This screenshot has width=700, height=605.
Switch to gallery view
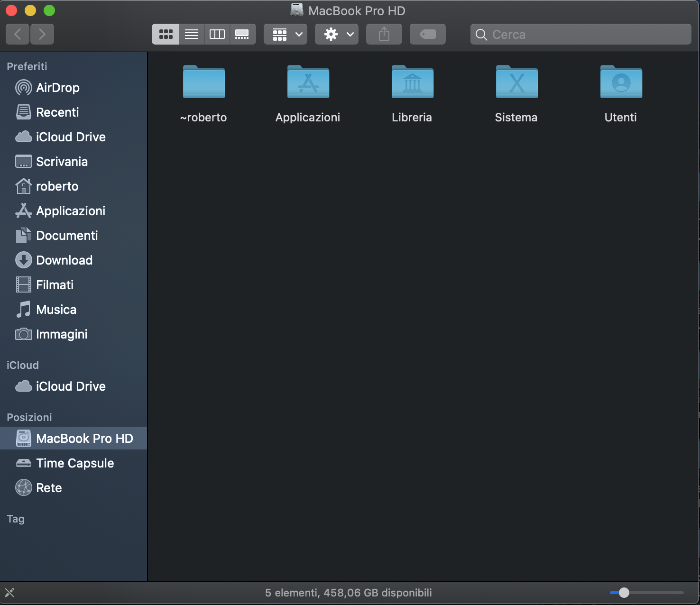(x=243, y=34)
